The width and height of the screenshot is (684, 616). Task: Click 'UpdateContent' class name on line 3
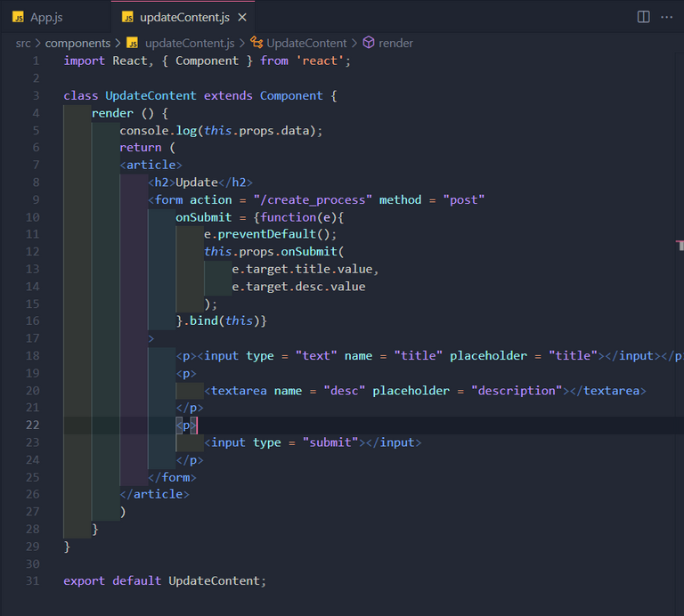point(151,96)
